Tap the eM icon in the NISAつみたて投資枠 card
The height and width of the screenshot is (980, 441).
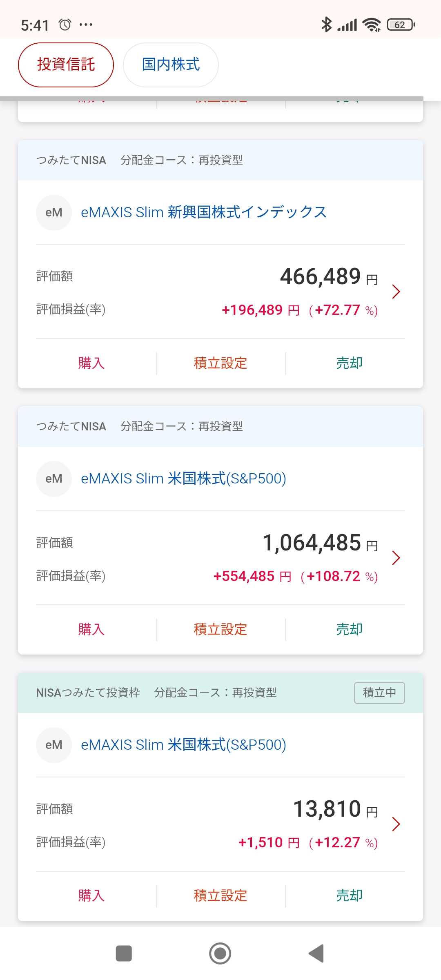(x=54, y=745)
